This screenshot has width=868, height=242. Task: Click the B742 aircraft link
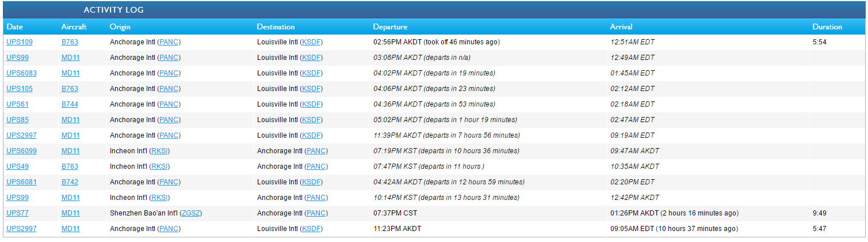click(70, 182)
